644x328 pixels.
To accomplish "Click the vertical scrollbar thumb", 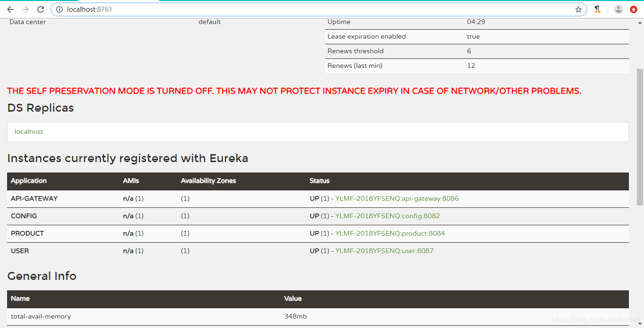I will coord(640,137).
